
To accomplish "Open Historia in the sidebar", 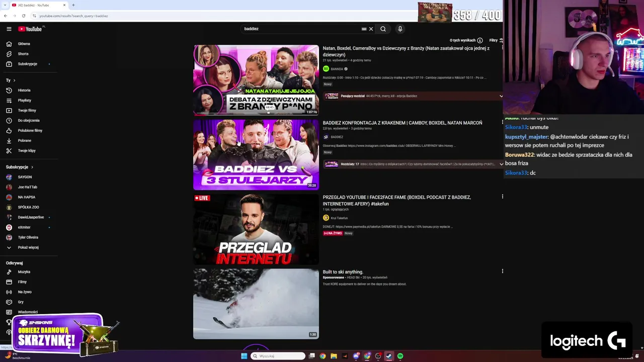I will pyautogui.click(x=24, y=90).
